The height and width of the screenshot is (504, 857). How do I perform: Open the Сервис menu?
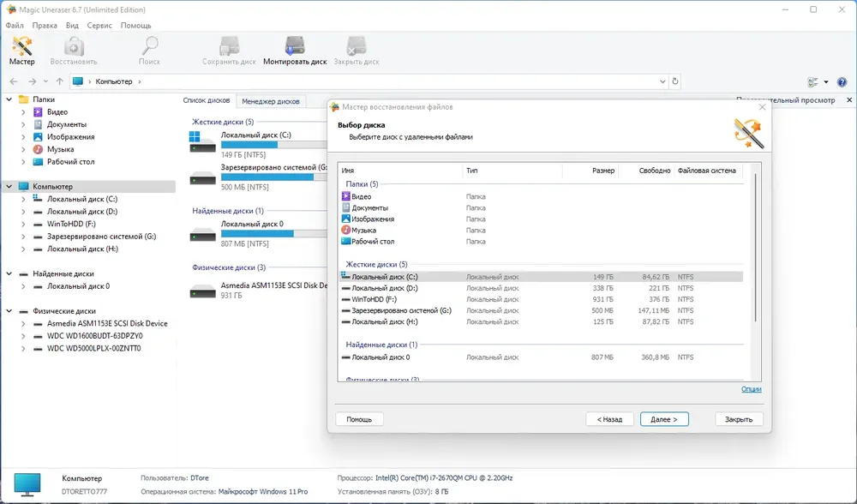pos(99,26)
